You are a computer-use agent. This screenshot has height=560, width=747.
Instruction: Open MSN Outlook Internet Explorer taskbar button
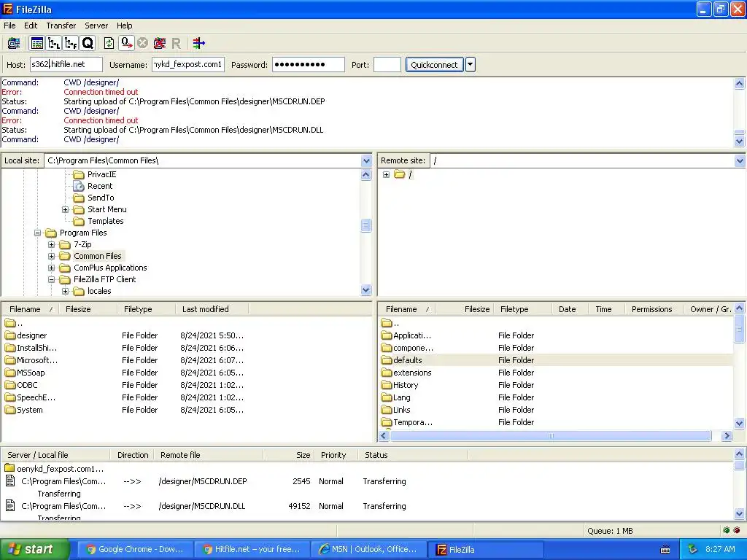pos(368,550)
